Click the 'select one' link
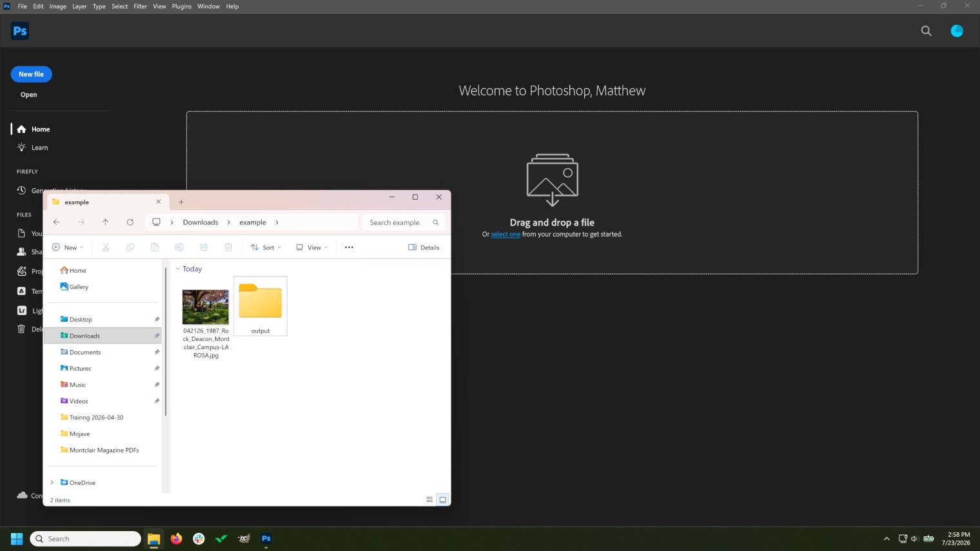 point(505,235)
